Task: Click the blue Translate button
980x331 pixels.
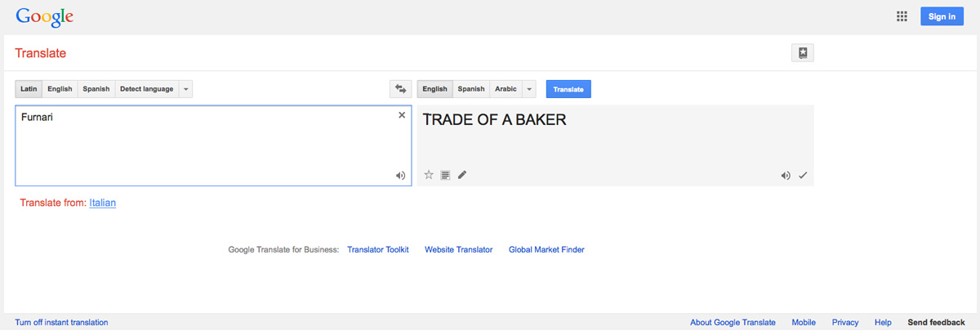Action: [x=568, y=89]
